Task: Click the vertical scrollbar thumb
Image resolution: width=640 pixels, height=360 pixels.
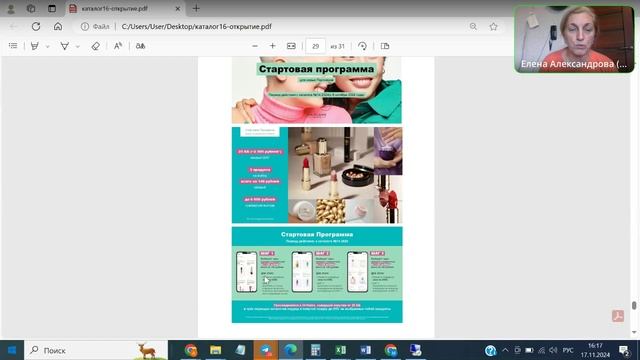Action: [x=634, y=305]
